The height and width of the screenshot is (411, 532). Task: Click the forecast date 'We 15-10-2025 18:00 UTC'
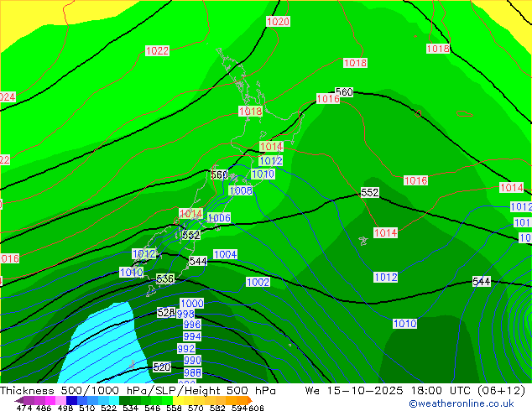[388, 391]
